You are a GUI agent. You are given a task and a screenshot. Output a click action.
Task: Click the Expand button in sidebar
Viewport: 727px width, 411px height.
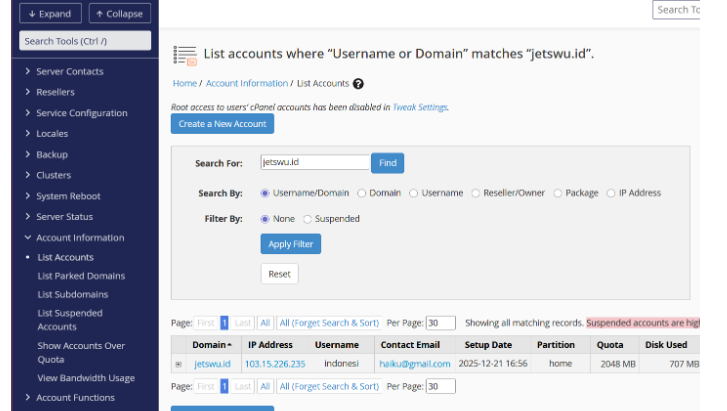point(50,13)
